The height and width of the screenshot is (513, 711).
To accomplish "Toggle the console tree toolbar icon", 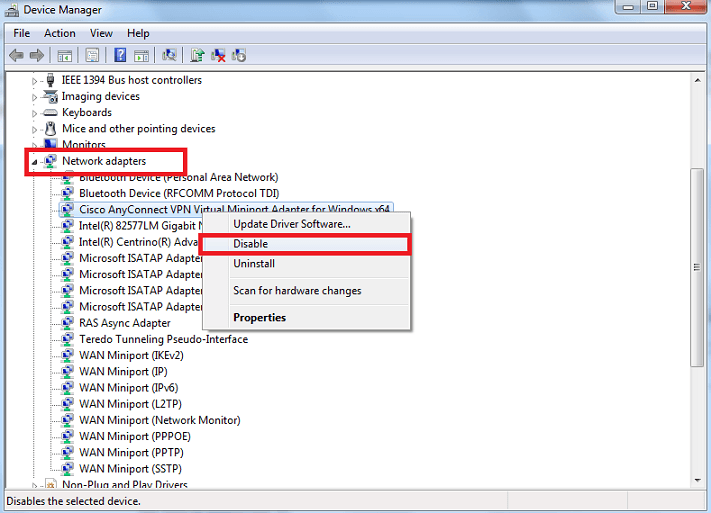I will click(65, 55).
